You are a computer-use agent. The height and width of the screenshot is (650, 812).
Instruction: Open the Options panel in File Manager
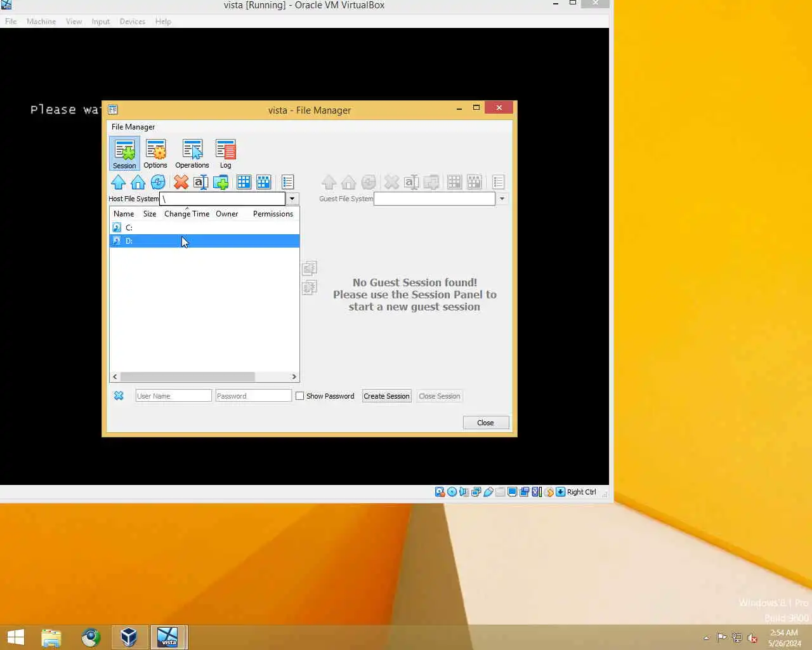click(x=155, y=154)
